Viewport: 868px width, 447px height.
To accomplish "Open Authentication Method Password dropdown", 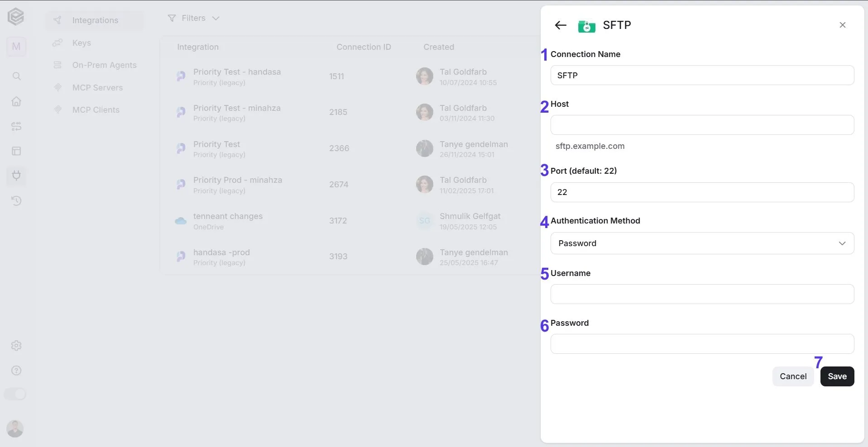I will coord(702,243).
